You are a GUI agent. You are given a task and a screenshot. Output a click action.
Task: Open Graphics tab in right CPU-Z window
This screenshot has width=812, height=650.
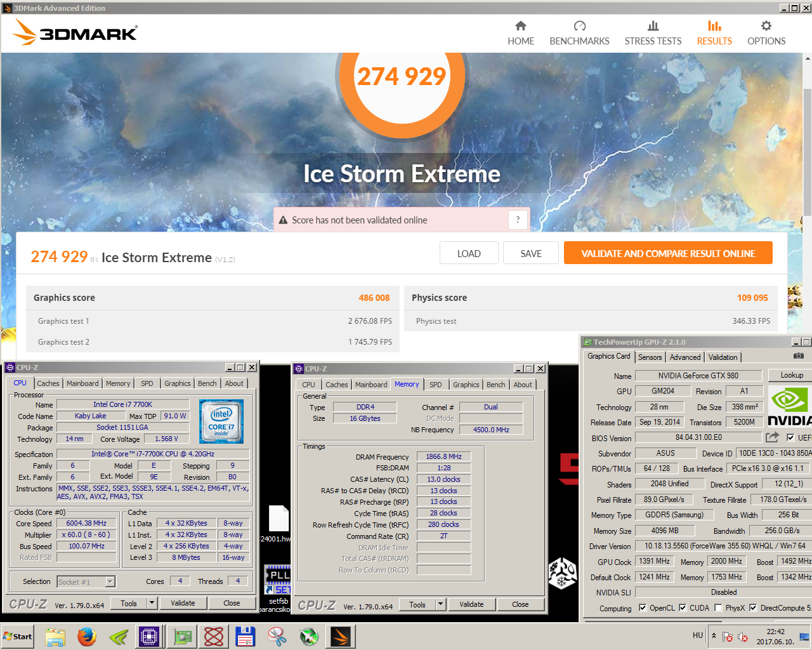(466, 385)
